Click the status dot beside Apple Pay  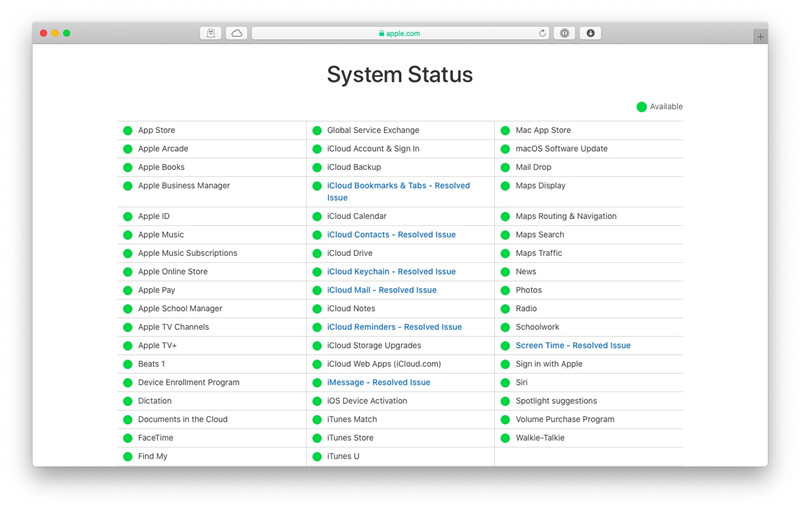click(128, 290)
